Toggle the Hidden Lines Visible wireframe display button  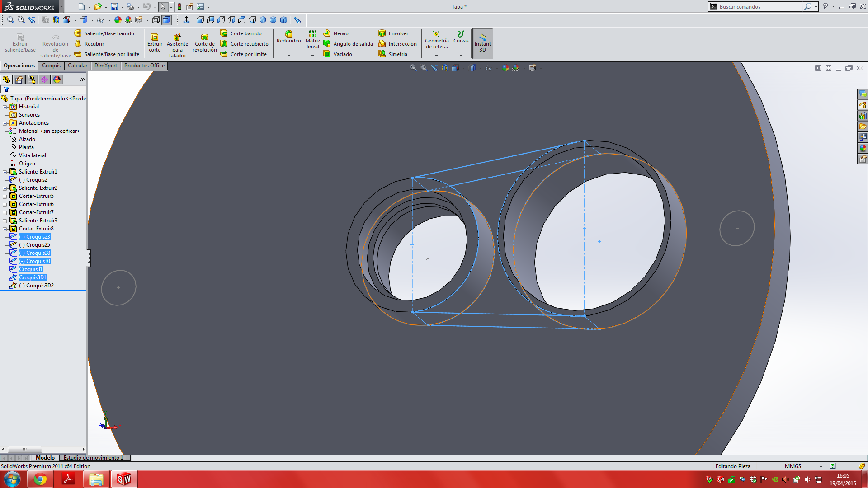[x=156, y=20]
